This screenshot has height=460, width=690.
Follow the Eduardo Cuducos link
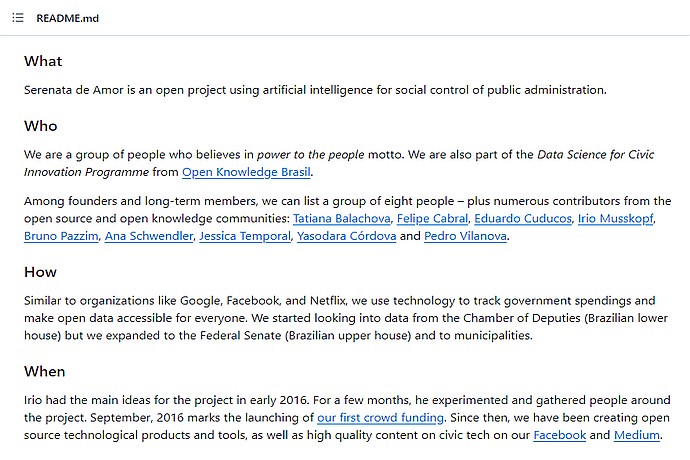(x=523, y=219)
